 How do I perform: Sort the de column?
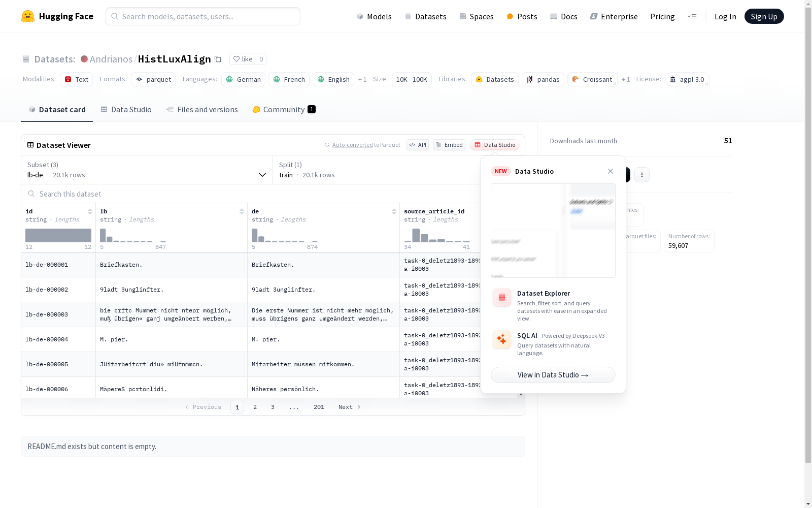[x=394, y=211]
